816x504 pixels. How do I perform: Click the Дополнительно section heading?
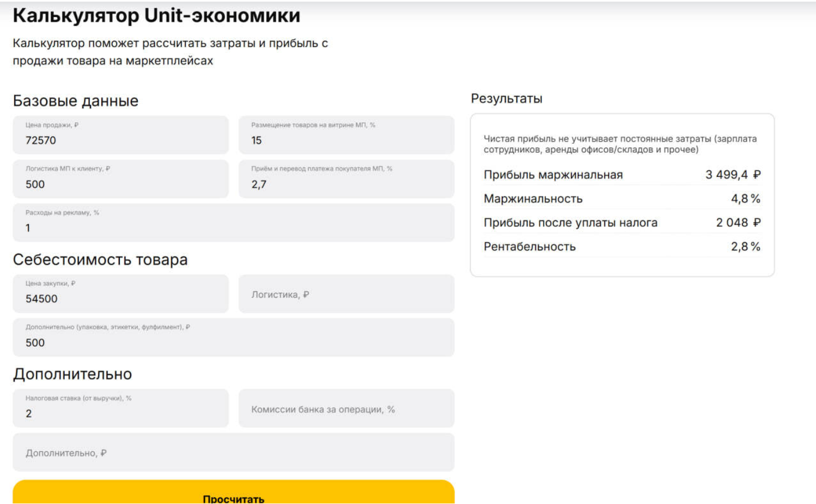point(72,374)
